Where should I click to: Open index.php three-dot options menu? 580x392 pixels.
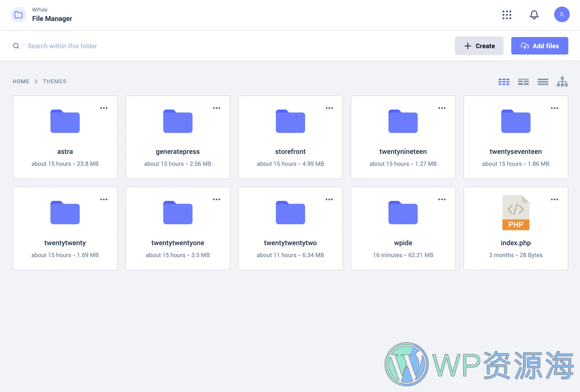[x=554, y=199]
